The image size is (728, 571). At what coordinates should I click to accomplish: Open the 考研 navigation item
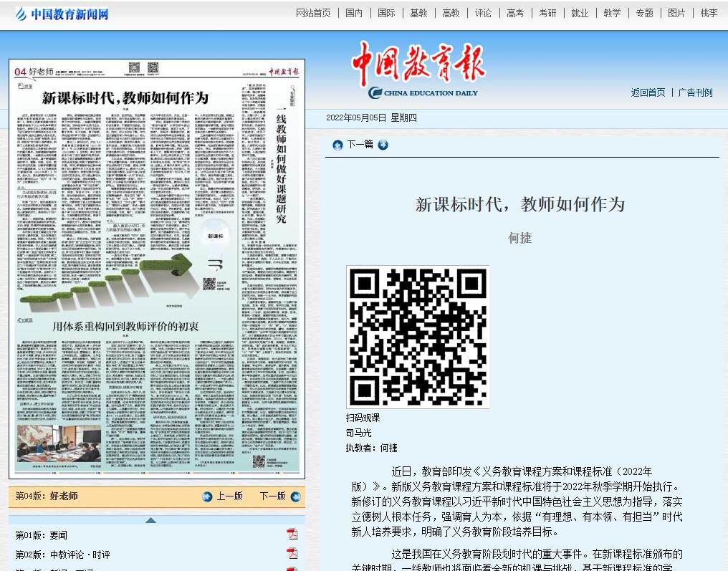(547, 13)
